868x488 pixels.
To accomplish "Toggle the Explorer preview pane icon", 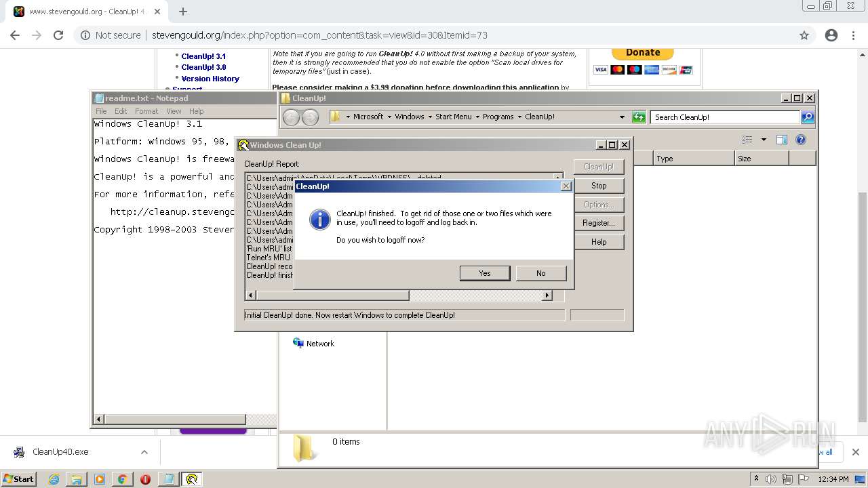I will point(782,140).
